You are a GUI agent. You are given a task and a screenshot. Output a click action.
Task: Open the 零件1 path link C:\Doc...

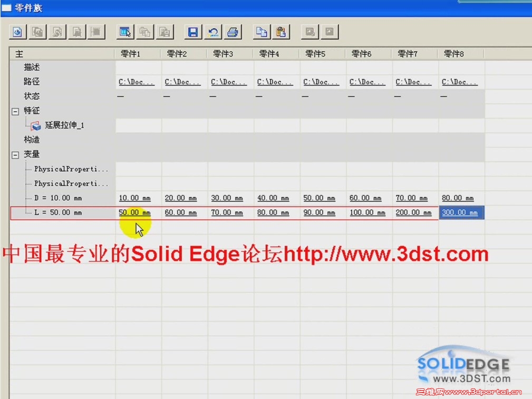tap(137, 82)
